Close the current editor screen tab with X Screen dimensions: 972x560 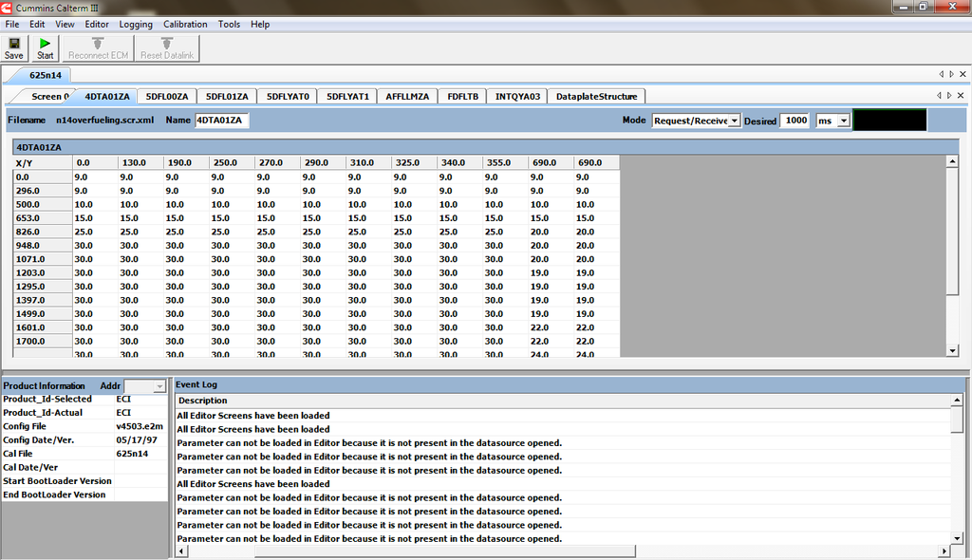(962, 96)
